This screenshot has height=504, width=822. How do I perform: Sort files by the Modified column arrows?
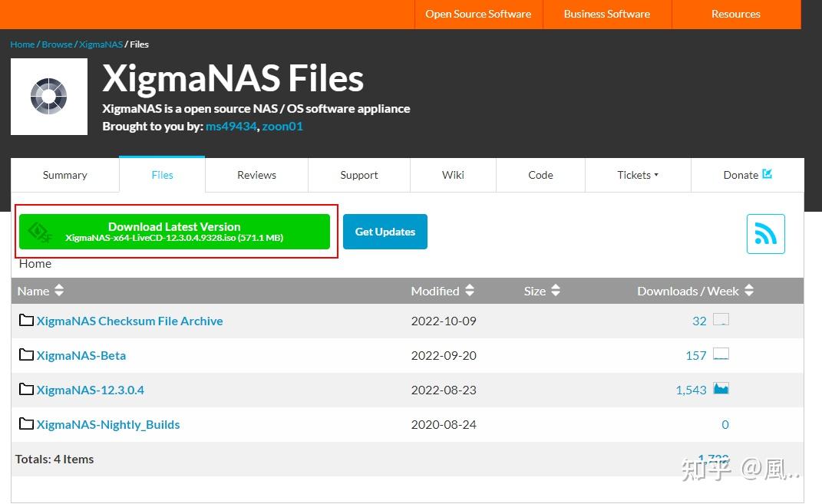point(470,291)
